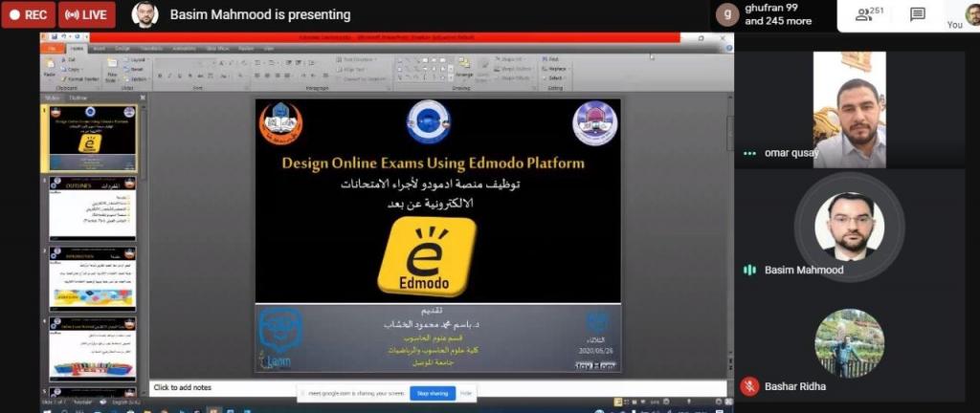980x413 pixels.
Task: Click the Arrange icon in Drawing group
Action: tap(464, 69)
